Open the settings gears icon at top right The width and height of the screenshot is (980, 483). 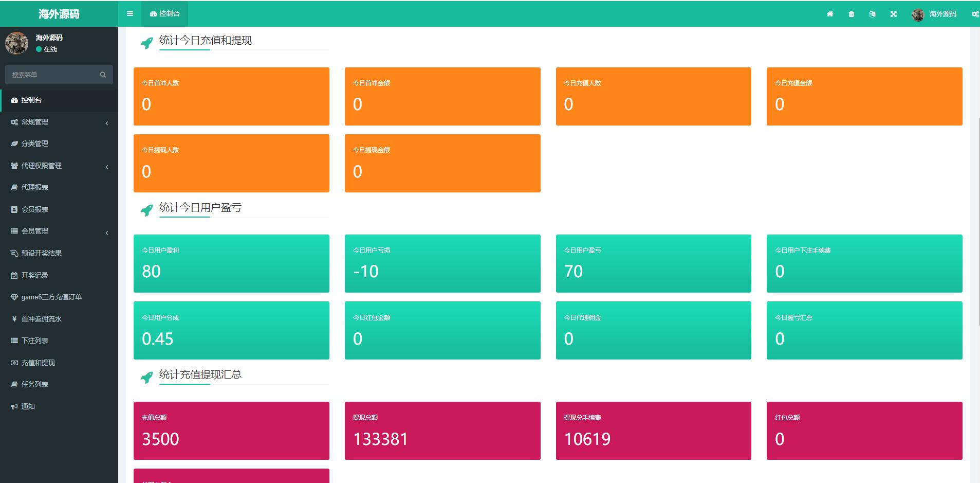pyautogui.click(x=974, y=14)
